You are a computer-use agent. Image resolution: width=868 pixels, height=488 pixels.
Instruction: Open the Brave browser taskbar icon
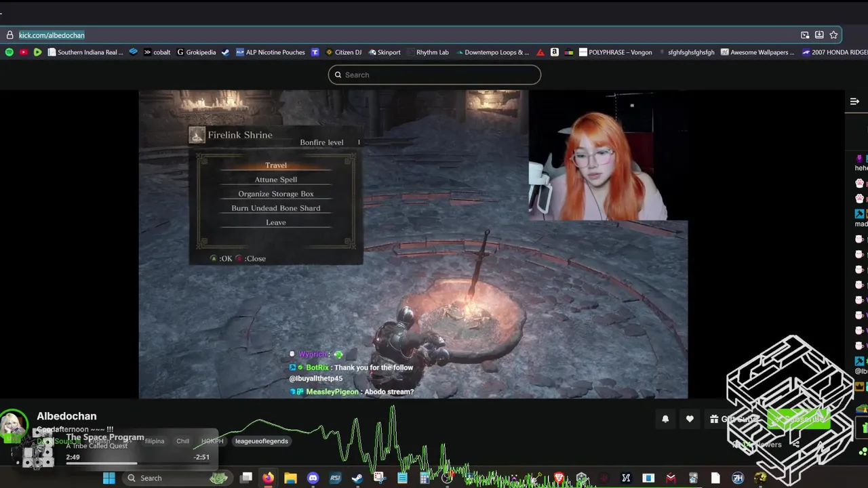click(559, 478)
